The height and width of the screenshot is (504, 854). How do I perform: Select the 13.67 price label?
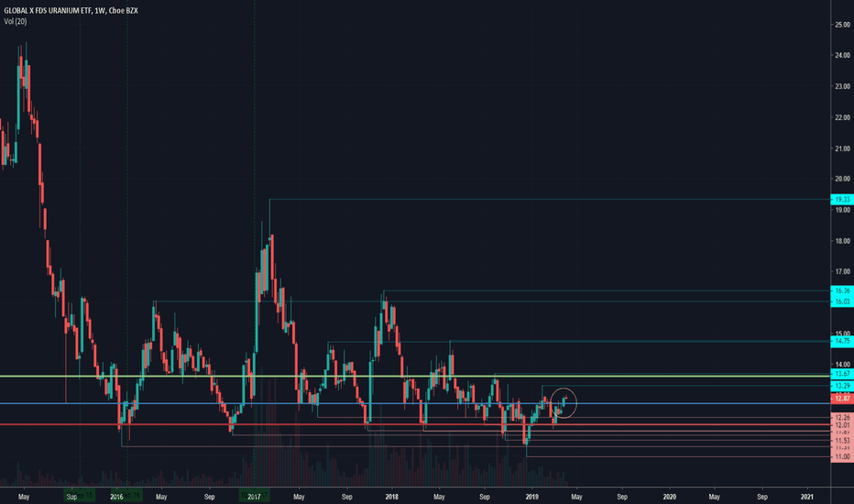[x=842, y=374]
